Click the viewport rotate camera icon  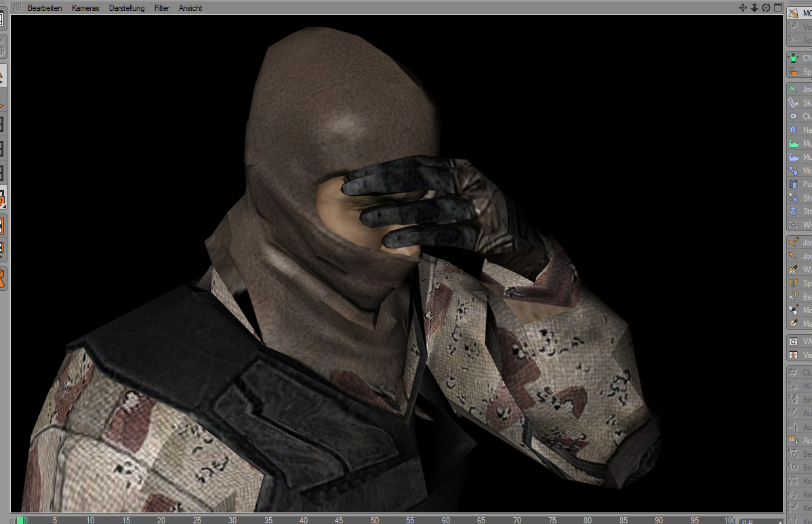[x=765, y=8]
